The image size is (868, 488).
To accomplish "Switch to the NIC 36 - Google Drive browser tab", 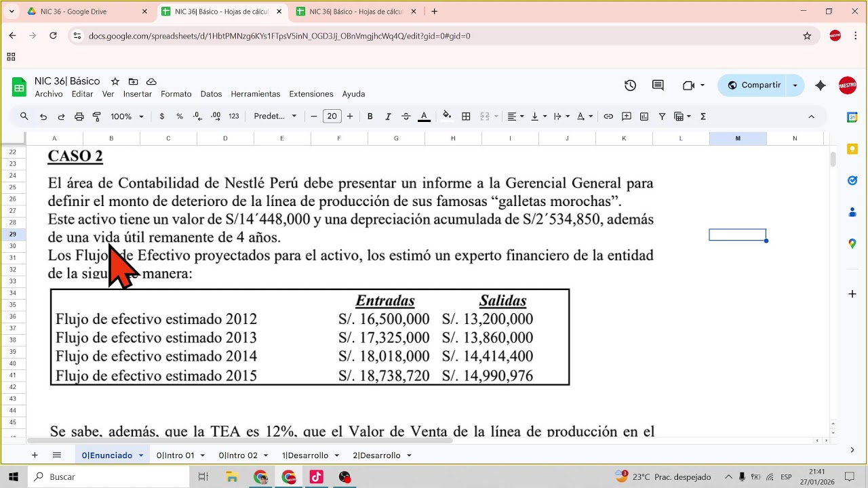I will [88, 12].
